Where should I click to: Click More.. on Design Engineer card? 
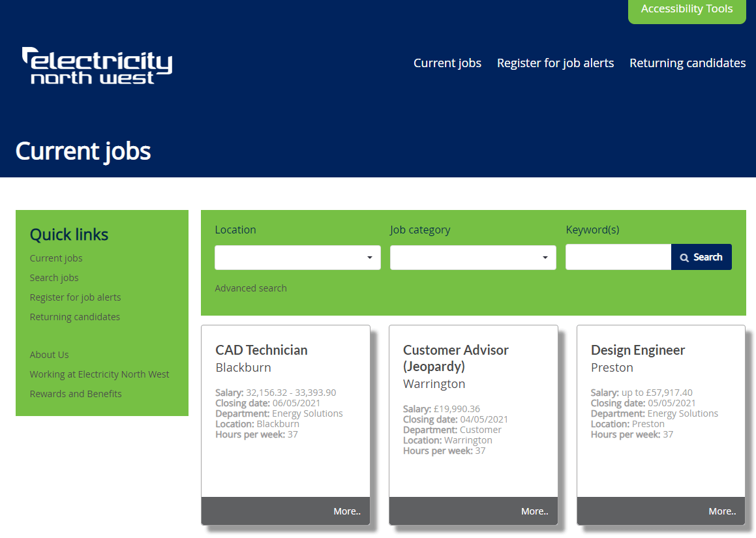(721, 511)
